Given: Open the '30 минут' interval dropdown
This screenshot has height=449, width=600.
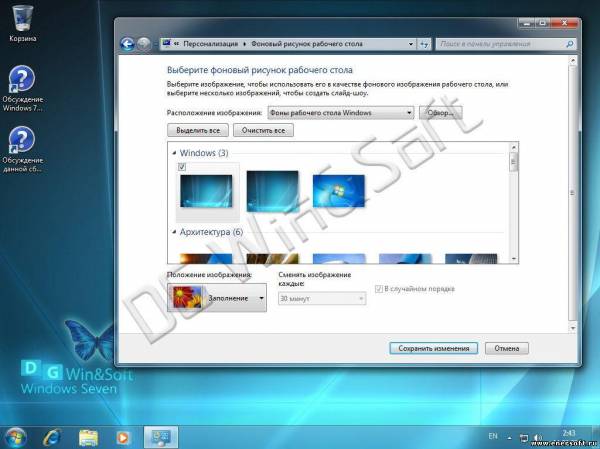Looking at the screenshot, I should coord(322,299).
